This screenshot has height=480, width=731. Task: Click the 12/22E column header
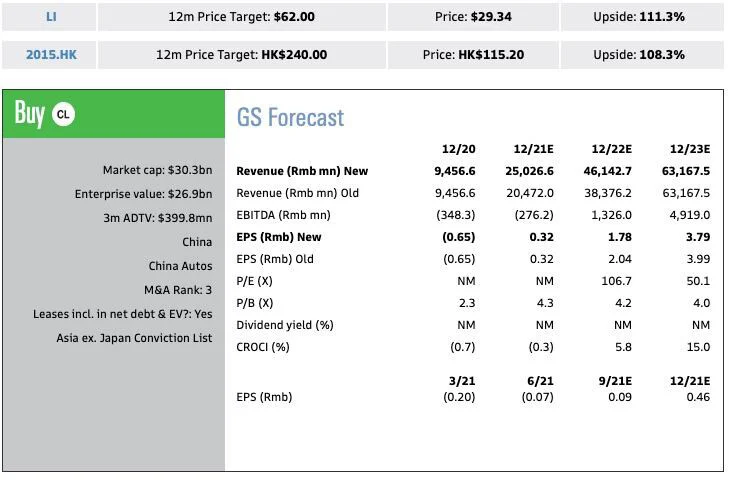[611, 149]
